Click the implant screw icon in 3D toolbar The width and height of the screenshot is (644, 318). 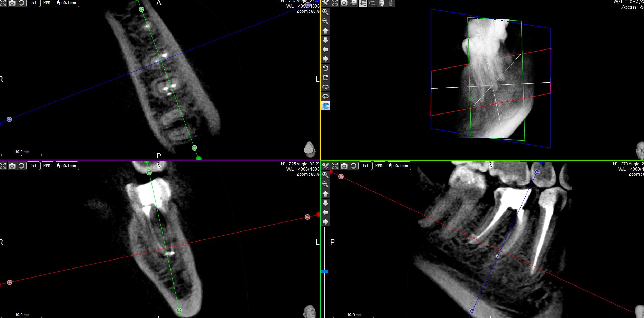click(390, 3)
